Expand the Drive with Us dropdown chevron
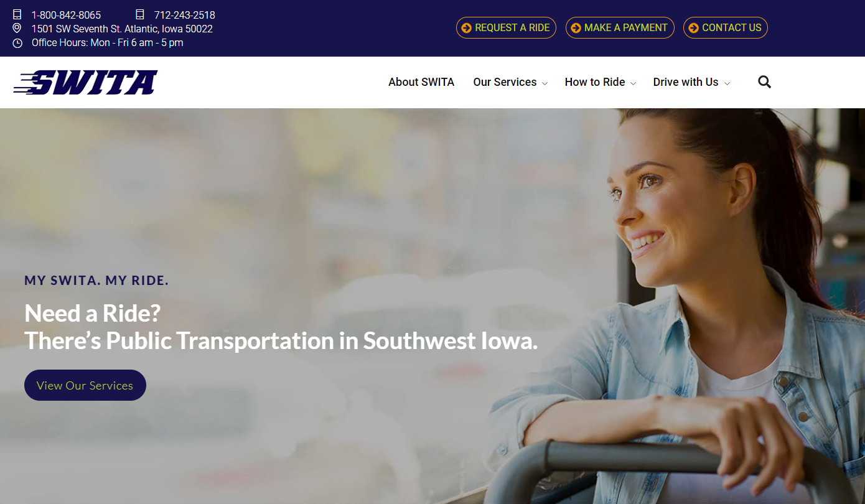This screenshot has width=865, height=504. click(727, 83)
